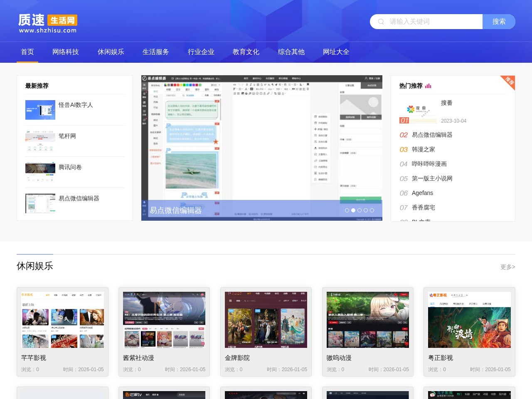
Task: Switch to the 网址大全 section
Action: tap(335, 52)
